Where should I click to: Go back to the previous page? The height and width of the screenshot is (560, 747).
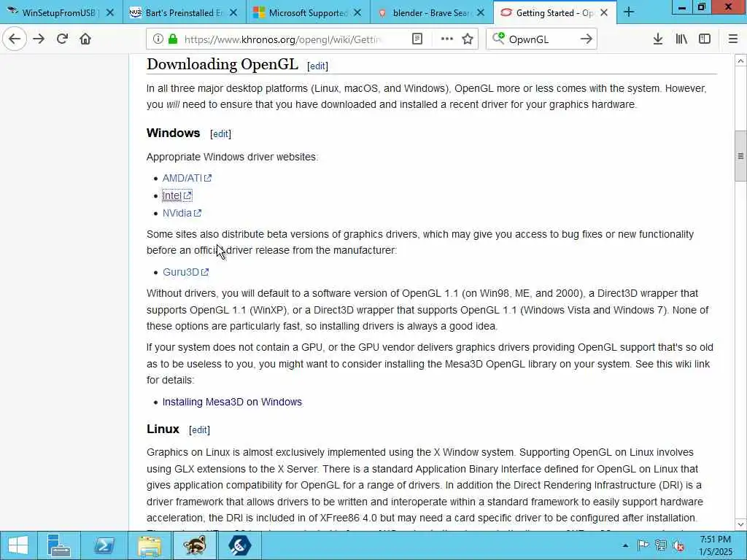tap(15, 39)
